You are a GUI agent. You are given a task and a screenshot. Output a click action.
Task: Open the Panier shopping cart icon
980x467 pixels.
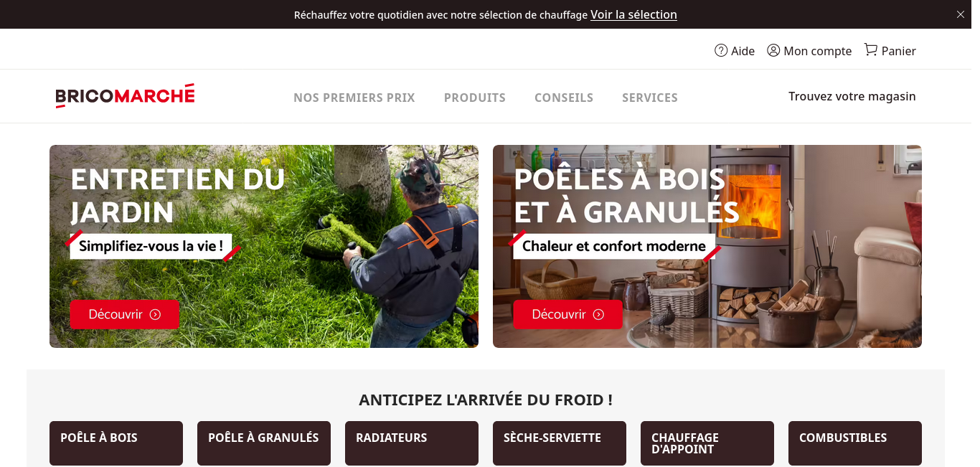click(871, 49)
